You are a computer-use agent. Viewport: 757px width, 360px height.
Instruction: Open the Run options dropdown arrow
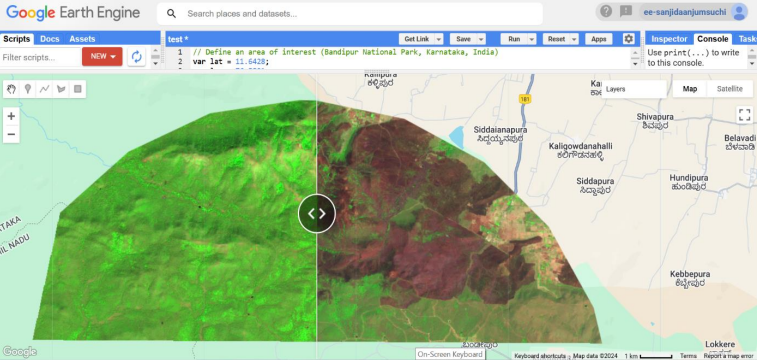click(532, 39)
